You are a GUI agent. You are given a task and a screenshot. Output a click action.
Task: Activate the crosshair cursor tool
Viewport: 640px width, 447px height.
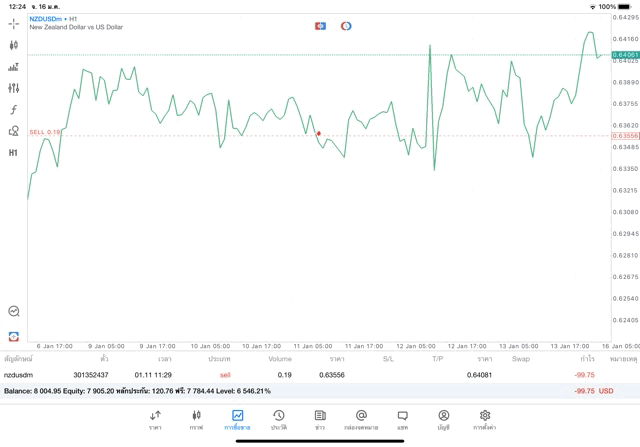tap(13, 24)
